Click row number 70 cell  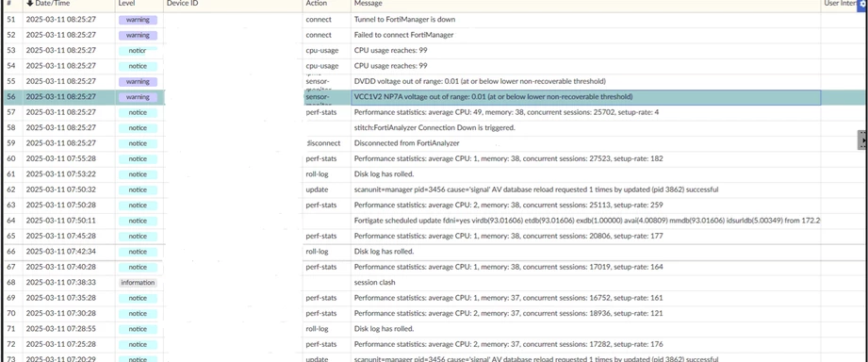coord(10,314)
